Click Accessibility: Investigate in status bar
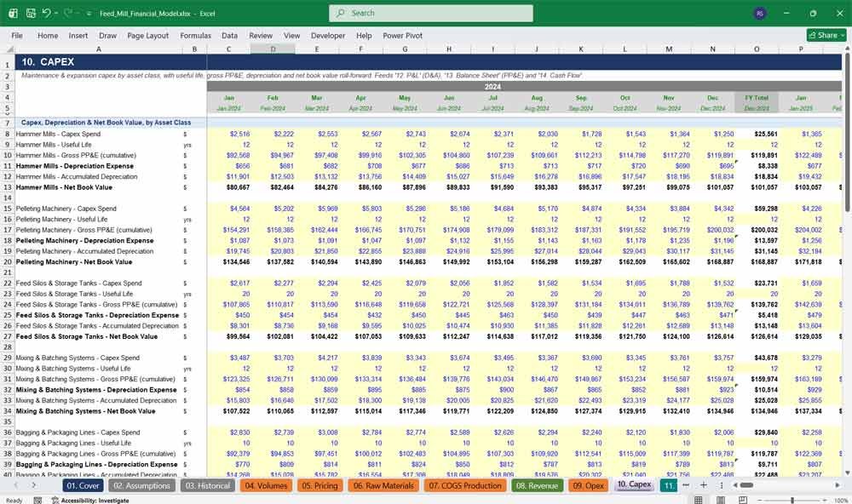 point(90,501)
